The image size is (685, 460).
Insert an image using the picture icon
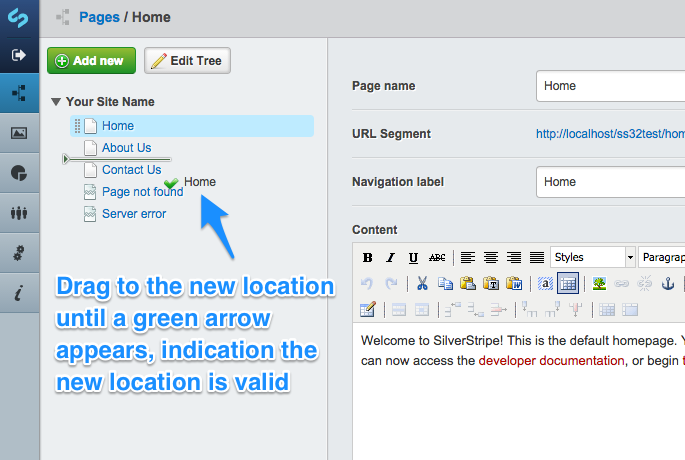coord(599,283)
